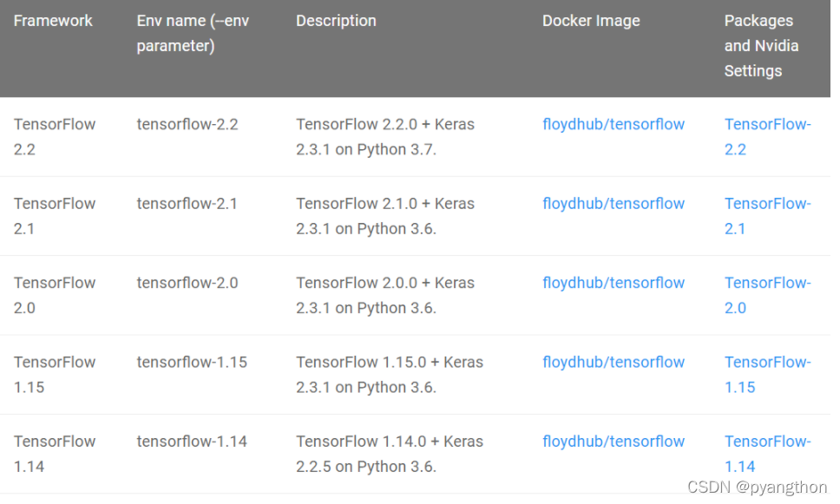Open floydhub/tensorflow link in TensorFlow 1.14 row
This screenshot has width=840, height=504.
tap(614, 442)
